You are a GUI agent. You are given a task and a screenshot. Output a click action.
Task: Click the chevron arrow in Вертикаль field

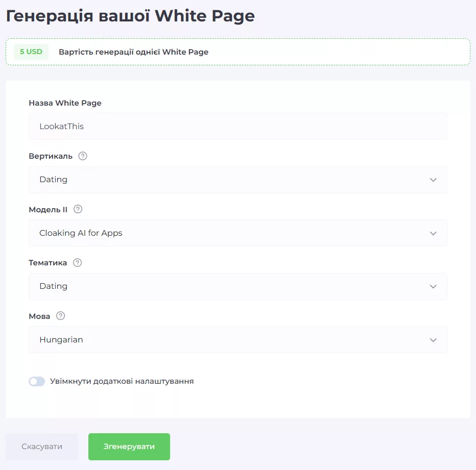tap(433, 180)
